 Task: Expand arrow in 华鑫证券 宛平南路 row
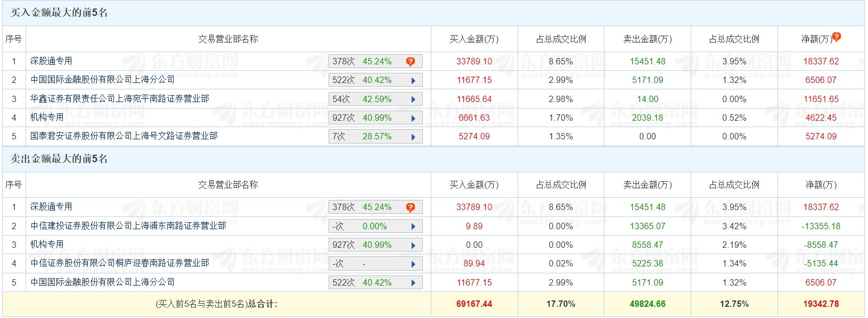tap(413, 99)
